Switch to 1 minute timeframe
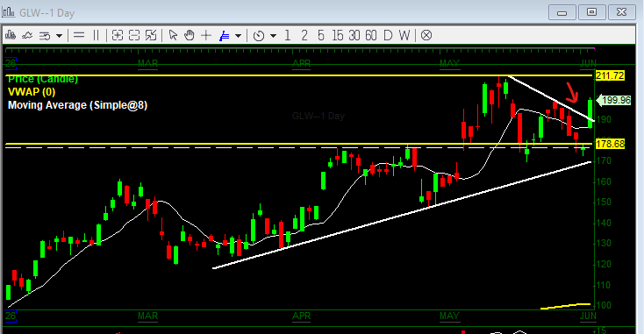The image size is (644, 334). click(x=288, y=36)
